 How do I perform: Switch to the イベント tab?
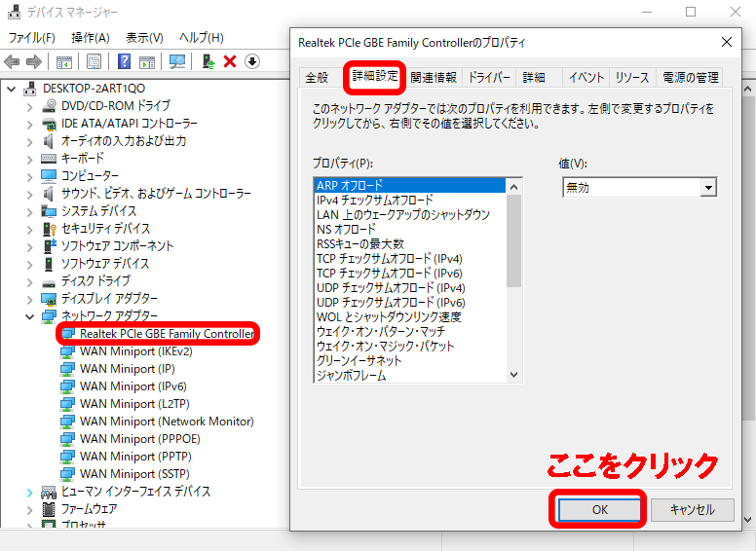coord(586,78)
